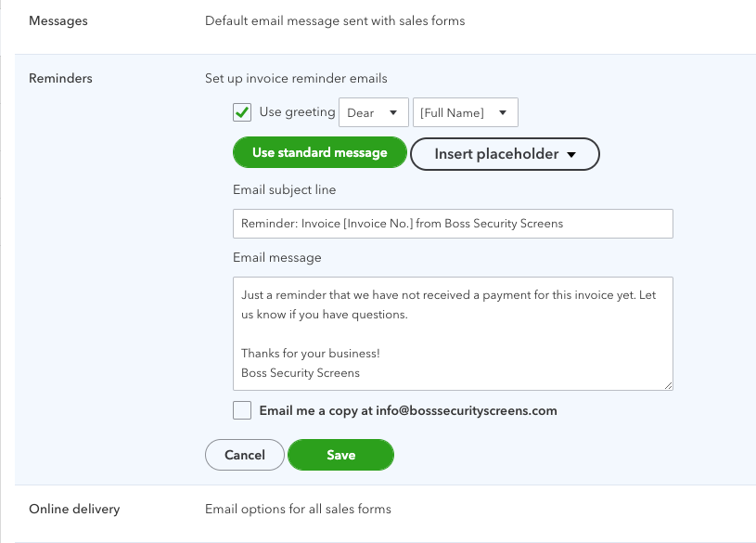Click the green Save button

(x=340, y=455)
